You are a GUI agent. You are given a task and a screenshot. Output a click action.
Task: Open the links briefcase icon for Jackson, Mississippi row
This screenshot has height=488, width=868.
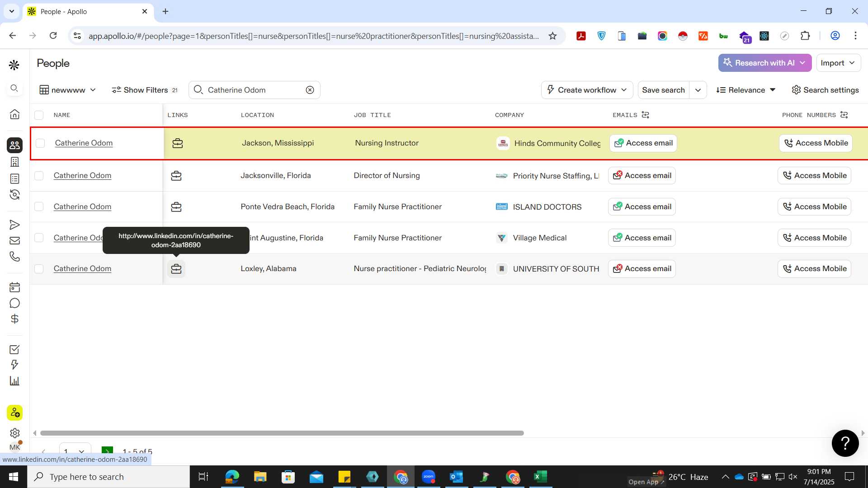178,143
